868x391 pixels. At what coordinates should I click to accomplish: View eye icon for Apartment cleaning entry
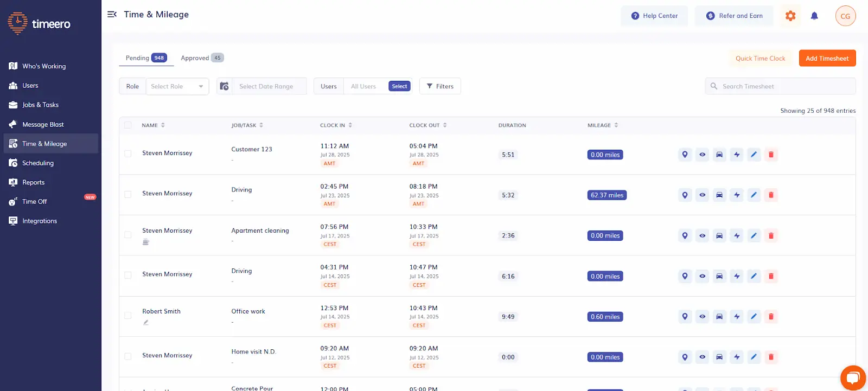[703, 235]
